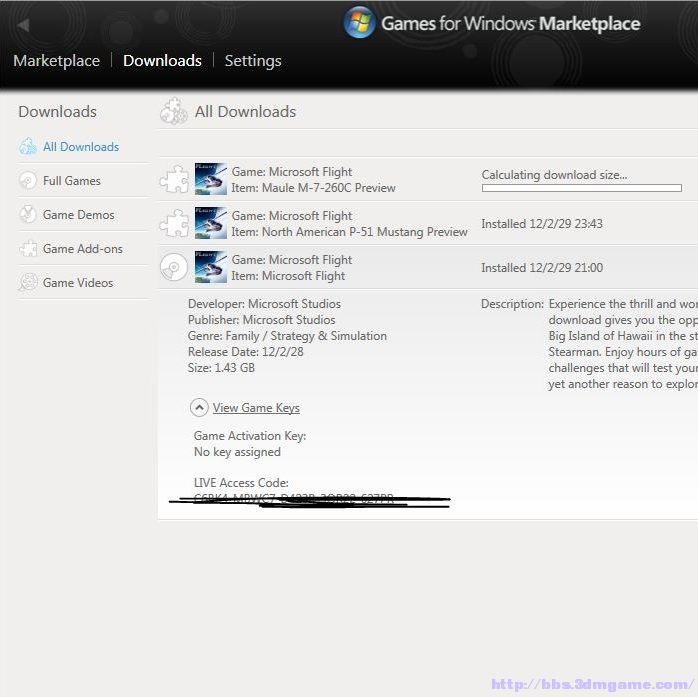The image size is (698, 697).
Task: Click 'Installed 12/2/29 21:00' status text
Action: [x=542, y=267]
